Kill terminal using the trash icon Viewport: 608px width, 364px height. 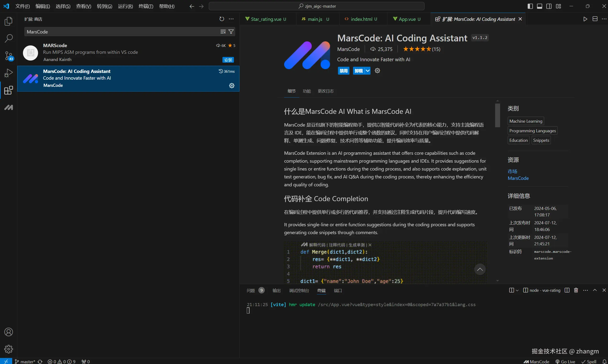pyautogui.click(x=576, y=290)
